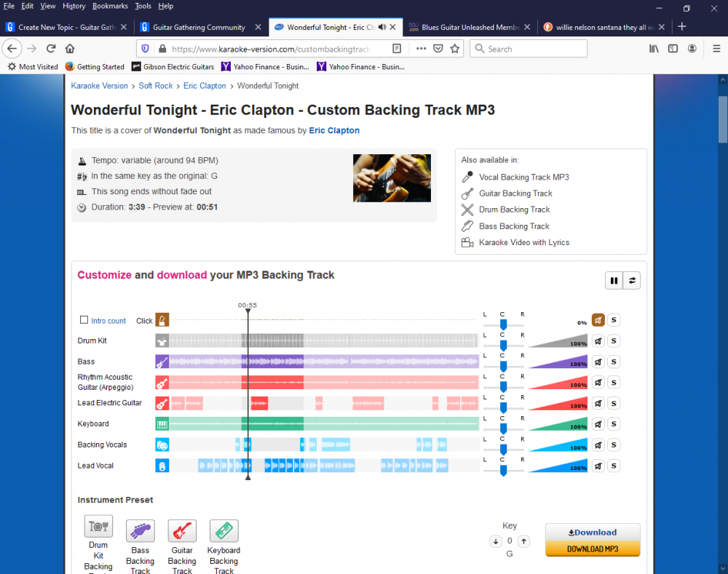Adjust the Drum Kit volume slider
Screen dimensions: 728x574
558,341
